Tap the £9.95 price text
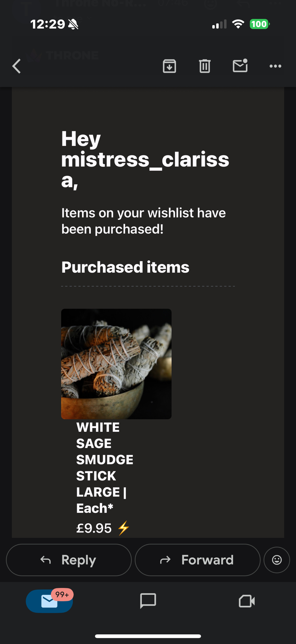Image resolution: width=296 pixels, height=644 pixels. coord(94,528)
